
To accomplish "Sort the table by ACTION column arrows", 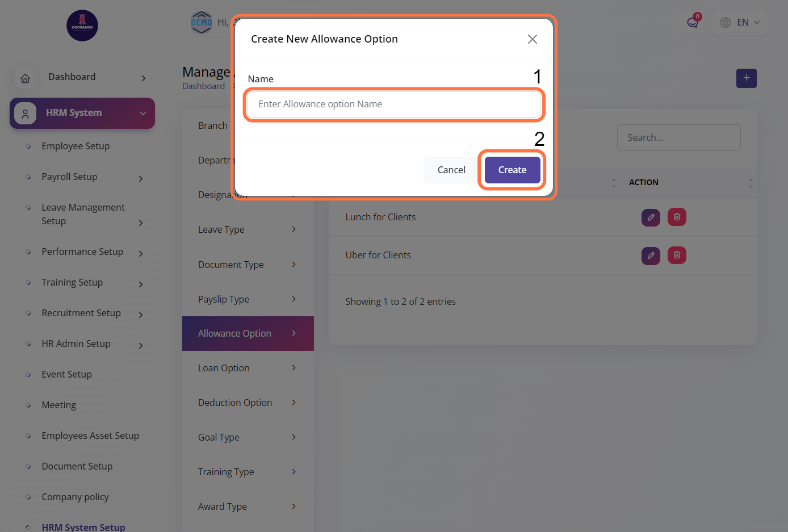I will pos(751,183).
